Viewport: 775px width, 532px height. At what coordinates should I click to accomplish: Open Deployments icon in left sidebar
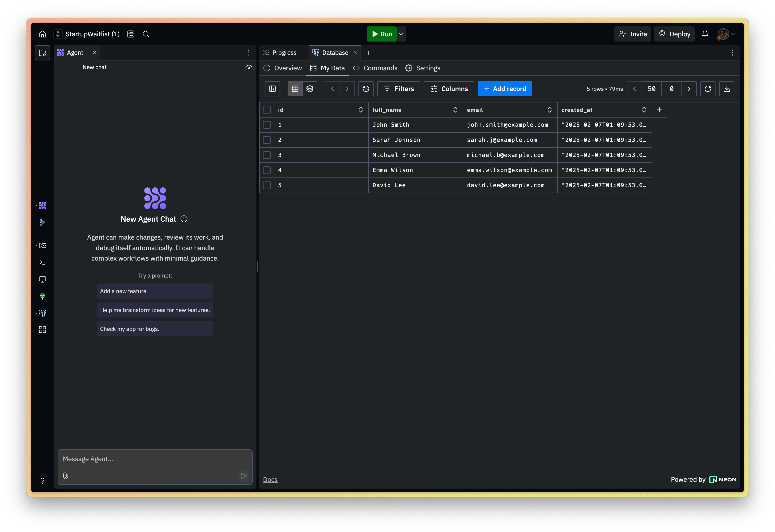(42, 296)
